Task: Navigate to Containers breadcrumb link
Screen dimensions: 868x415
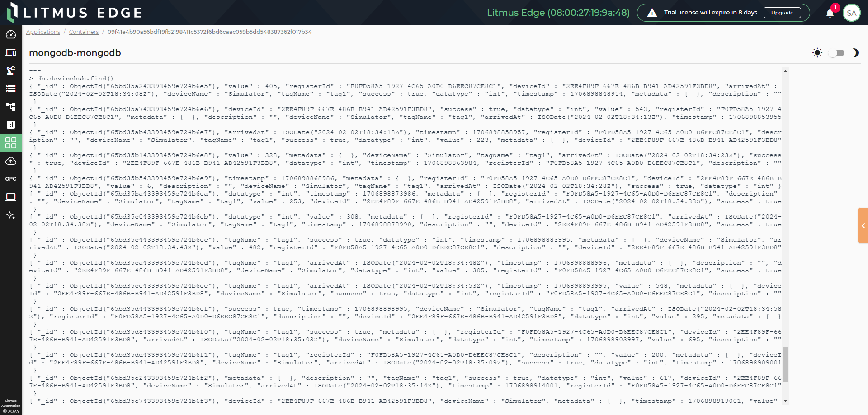Action: point(84,32)
